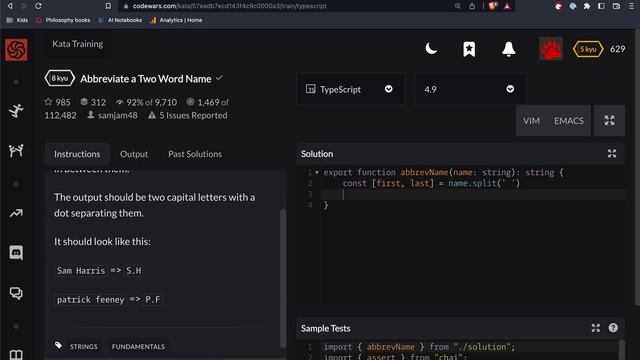Toggle fullscreen next to EMACS button
This screenshot has width=640, height=360.
[609, 120]
